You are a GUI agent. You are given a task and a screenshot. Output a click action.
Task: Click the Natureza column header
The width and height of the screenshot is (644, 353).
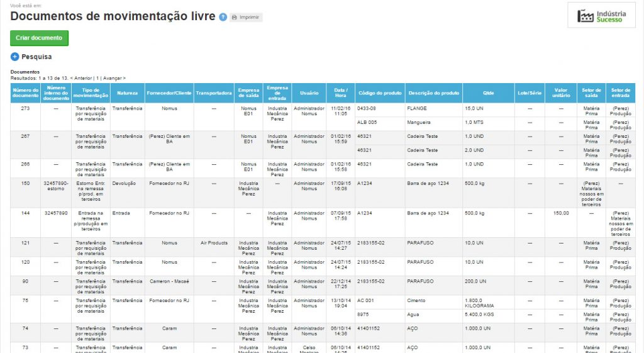tap(127, 92)
